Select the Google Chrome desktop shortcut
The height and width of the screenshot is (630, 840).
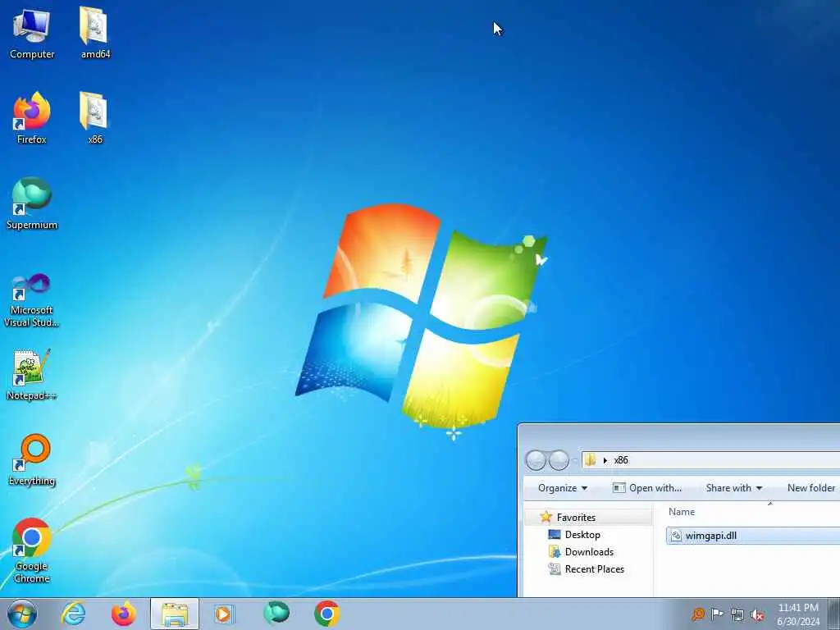coord(32,550)
